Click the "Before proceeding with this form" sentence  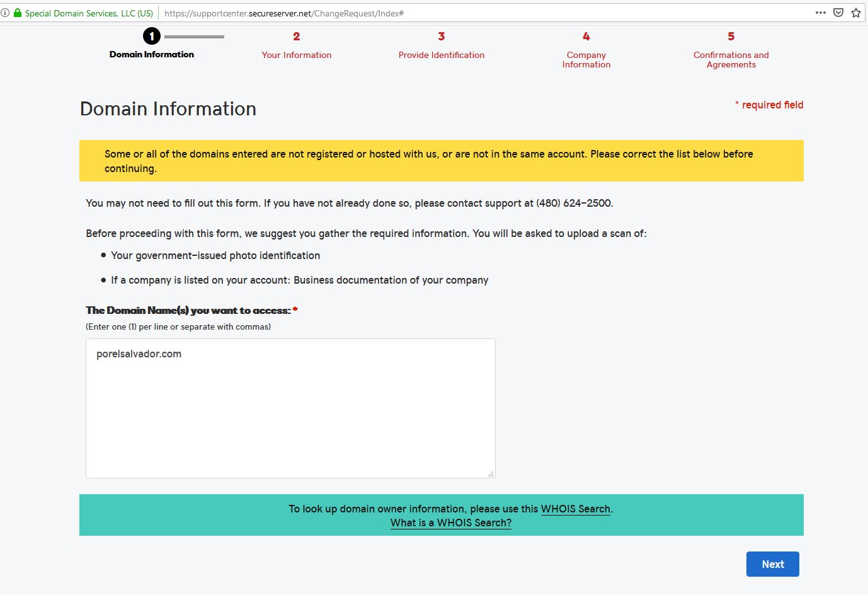[x=366, y=233]
